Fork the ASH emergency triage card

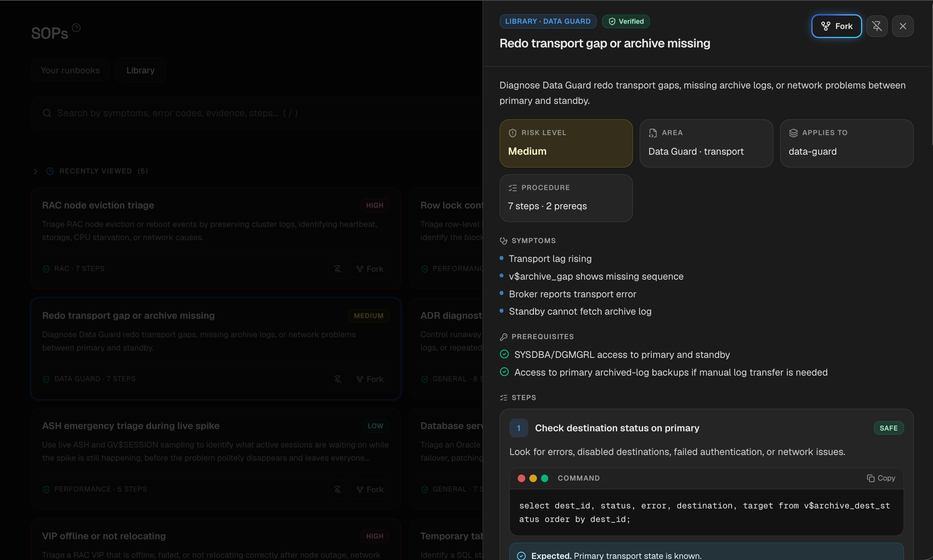pos(370,489)
